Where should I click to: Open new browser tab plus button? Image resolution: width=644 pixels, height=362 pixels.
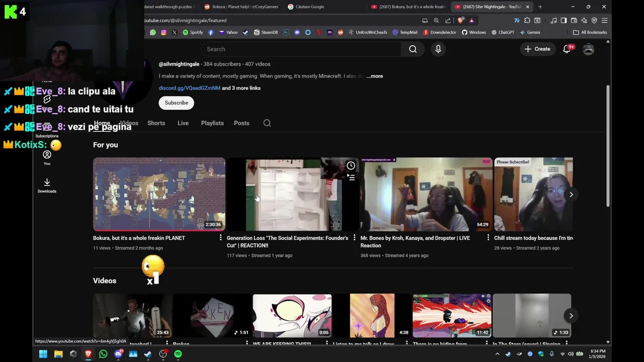(x=540, y=7)
